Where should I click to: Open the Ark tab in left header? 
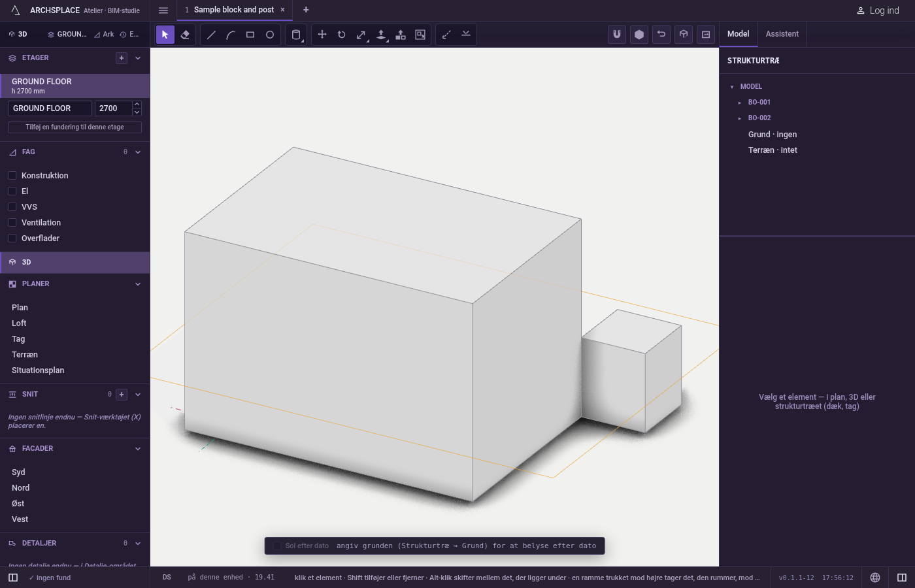[104, 35]
